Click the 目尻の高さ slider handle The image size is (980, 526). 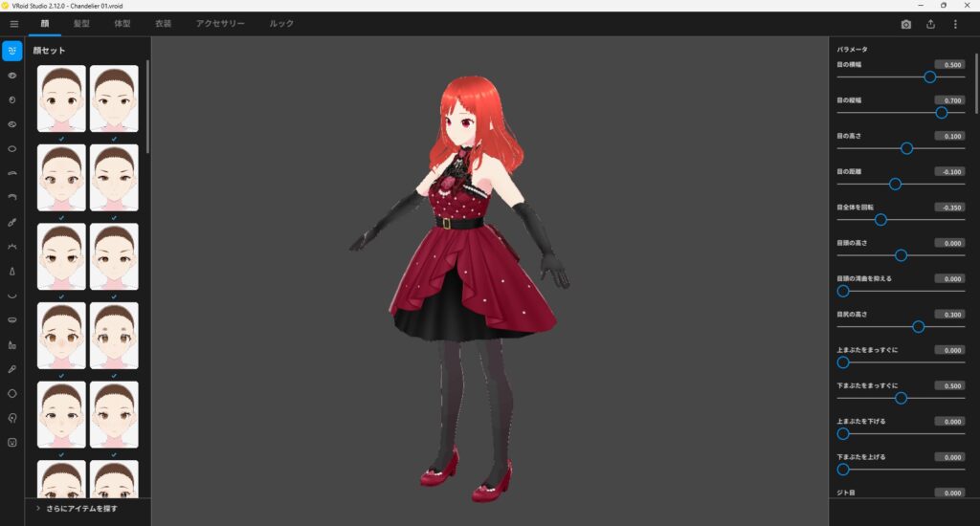(x=918, y=327)
